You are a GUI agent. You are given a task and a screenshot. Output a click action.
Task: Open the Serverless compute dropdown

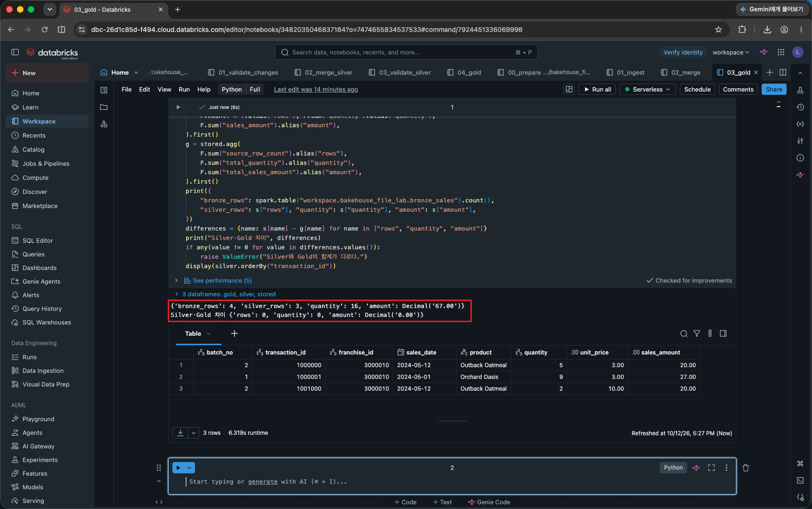648,89
